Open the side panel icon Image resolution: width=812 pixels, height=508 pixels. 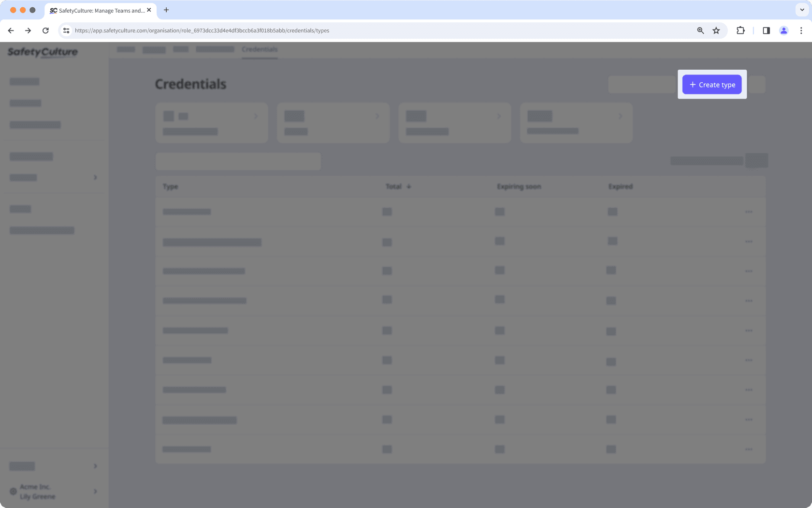point(766,30)
